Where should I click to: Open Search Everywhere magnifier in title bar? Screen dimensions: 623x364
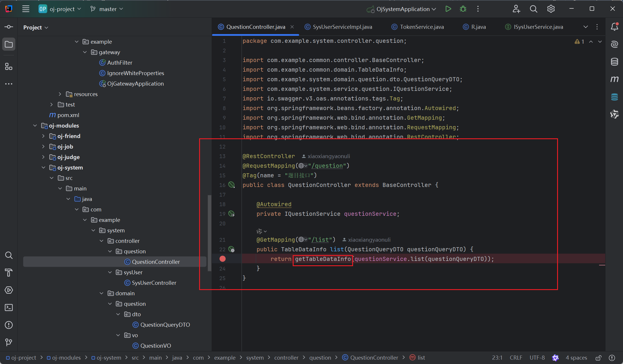534,9
